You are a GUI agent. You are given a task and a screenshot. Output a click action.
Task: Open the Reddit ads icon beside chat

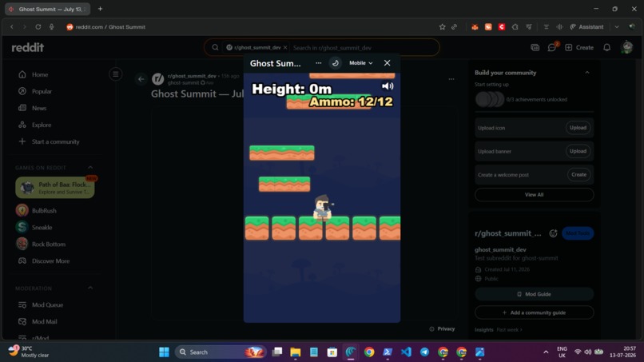(535, 48)
